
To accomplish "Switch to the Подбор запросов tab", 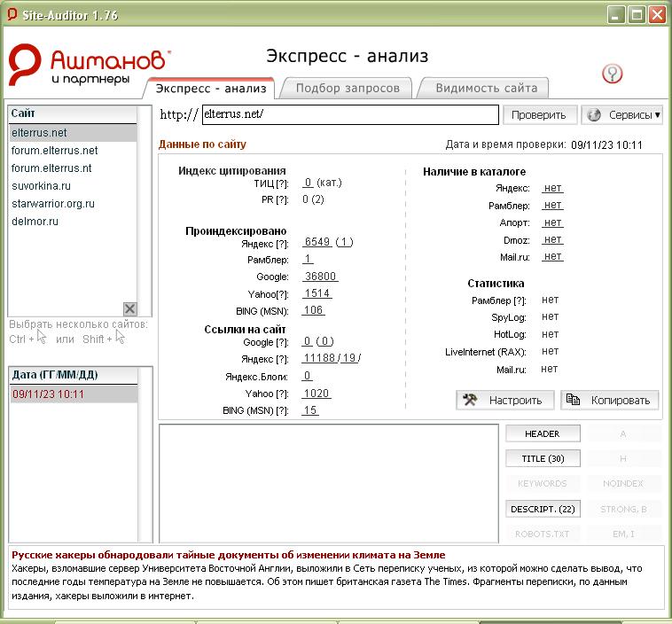I will click(x=347, y=88).
